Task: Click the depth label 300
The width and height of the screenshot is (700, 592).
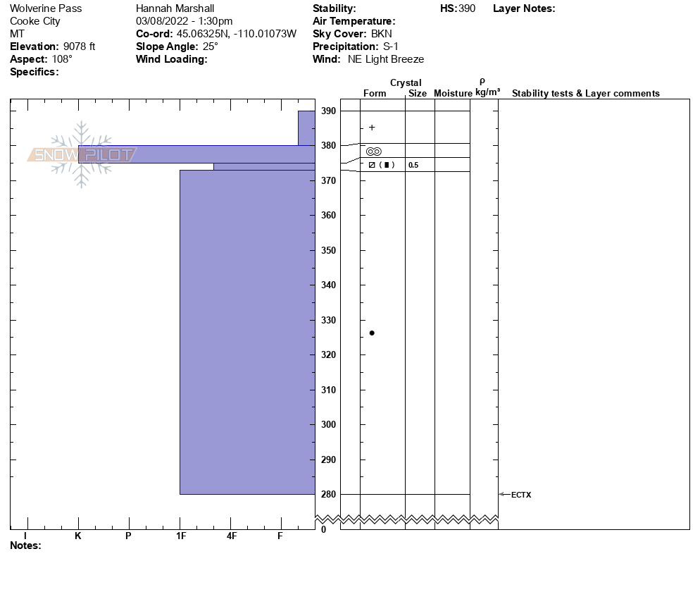Action: coord(329,424)
